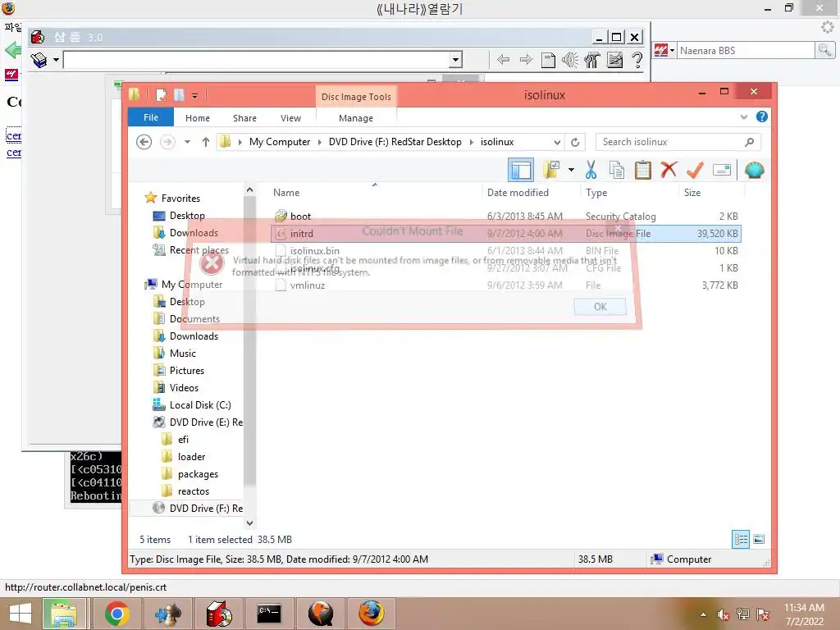Viewport: 840px width, 630px height.
Task: Click the browser search magnifier button
Action: (x=824, y=50)
